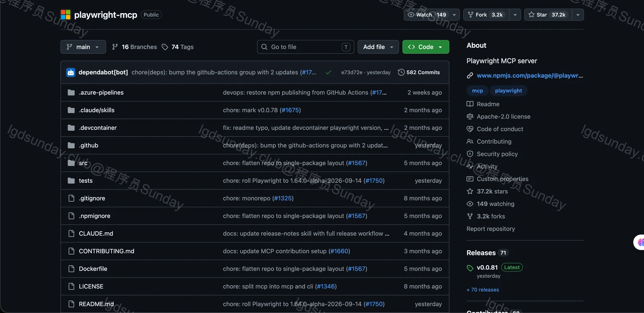This screenshot has height=313, width=644.
Task: Open 16 Branches link
Action: (134, 47)
